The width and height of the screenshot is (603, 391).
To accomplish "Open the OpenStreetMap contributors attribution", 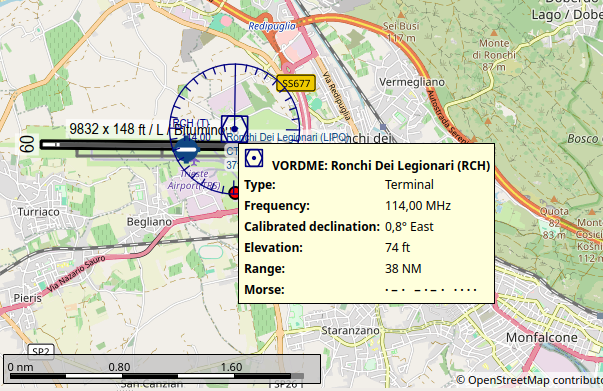I will (x=529, y=380).
